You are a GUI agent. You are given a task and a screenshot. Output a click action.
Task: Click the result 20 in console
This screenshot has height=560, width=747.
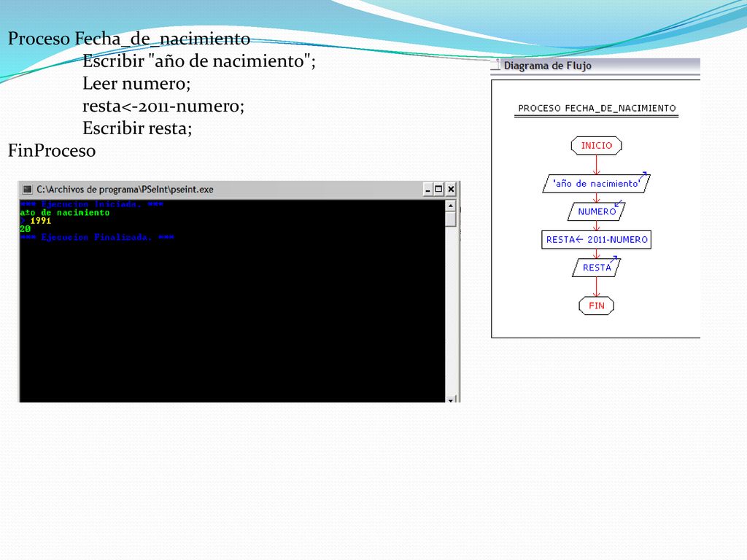tap(26, 229)
